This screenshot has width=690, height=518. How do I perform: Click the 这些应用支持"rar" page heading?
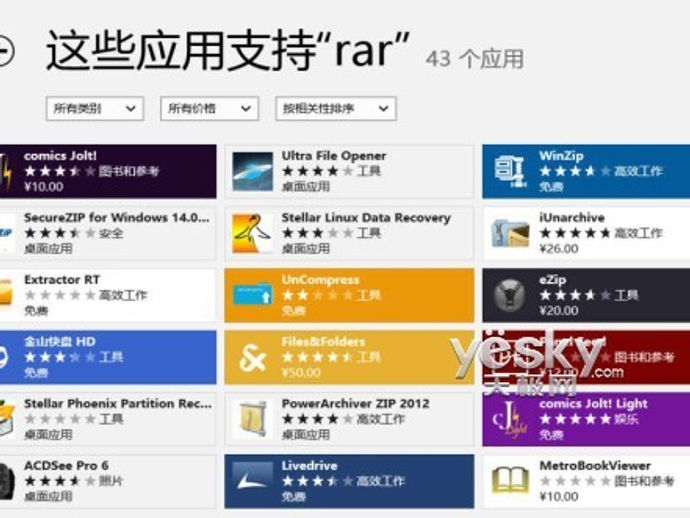tap(228, 51)
